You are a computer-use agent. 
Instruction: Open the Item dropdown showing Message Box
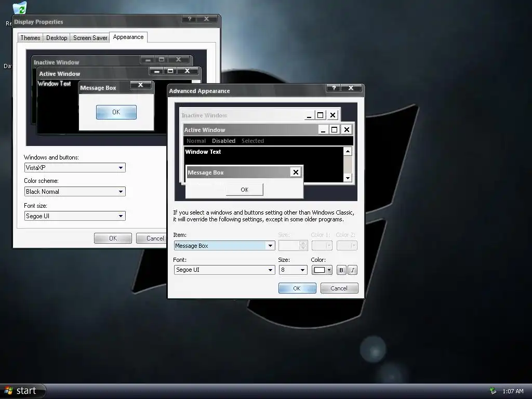224,246
